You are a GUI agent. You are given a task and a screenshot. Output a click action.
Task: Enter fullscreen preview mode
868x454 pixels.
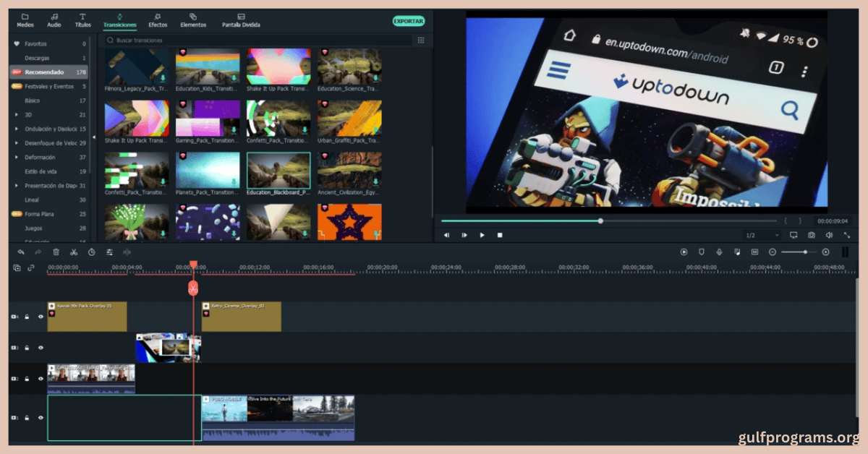(x=847, y=235)
